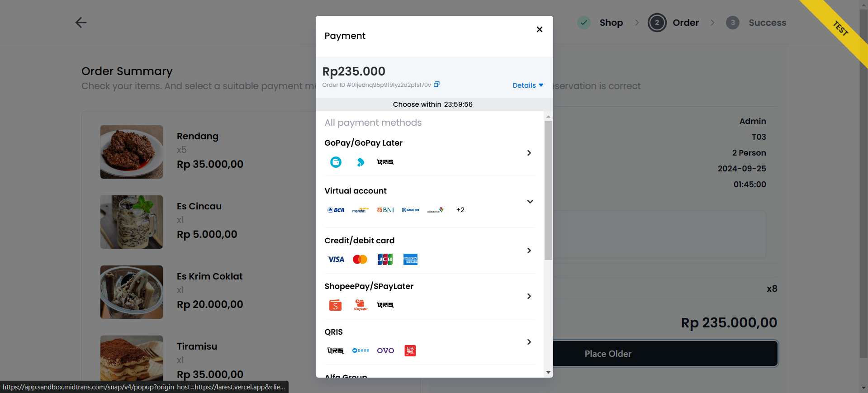Open the Credit/debit card option chevron
The image size is (868, 393).
[x=529, y=251]
